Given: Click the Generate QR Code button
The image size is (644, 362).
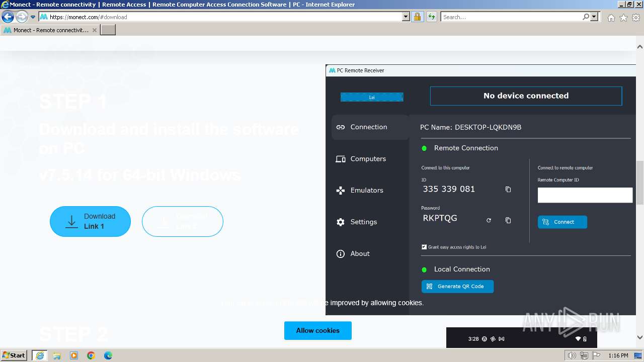Looking at the screenshot, I should (x=457, y=286).
